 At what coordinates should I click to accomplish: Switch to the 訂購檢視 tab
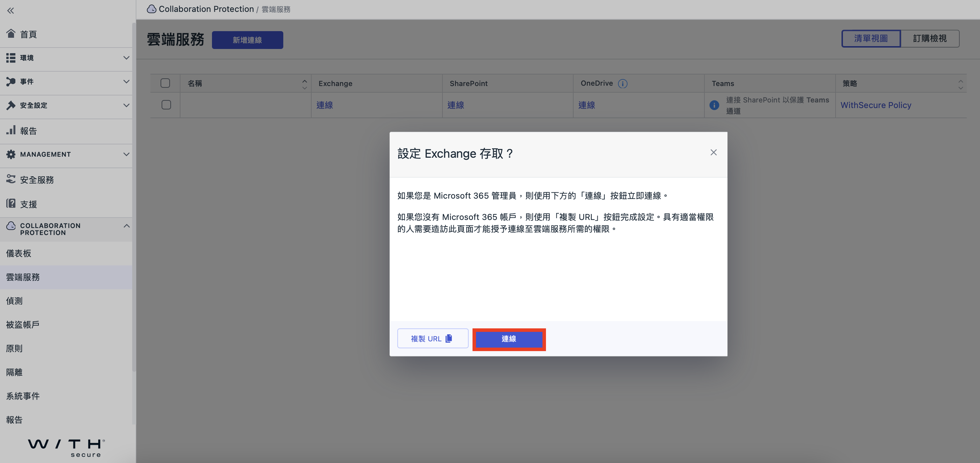click(930, 38)
